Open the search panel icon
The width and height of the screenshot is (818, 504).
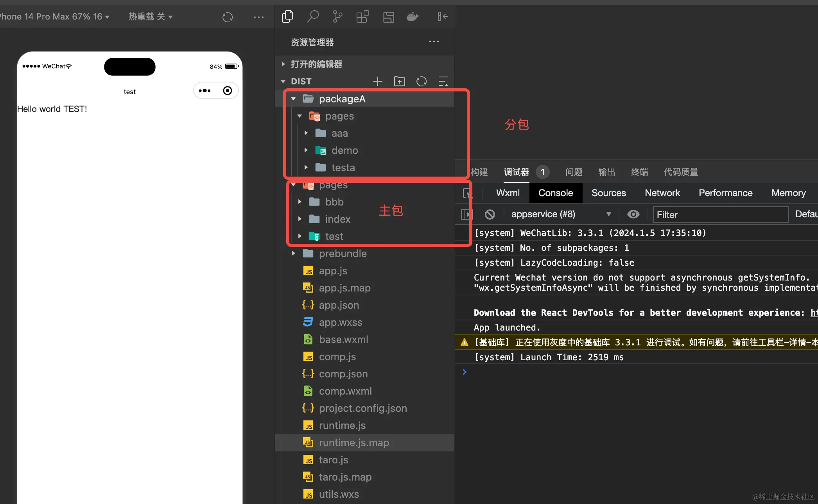[x=312, y=16]
